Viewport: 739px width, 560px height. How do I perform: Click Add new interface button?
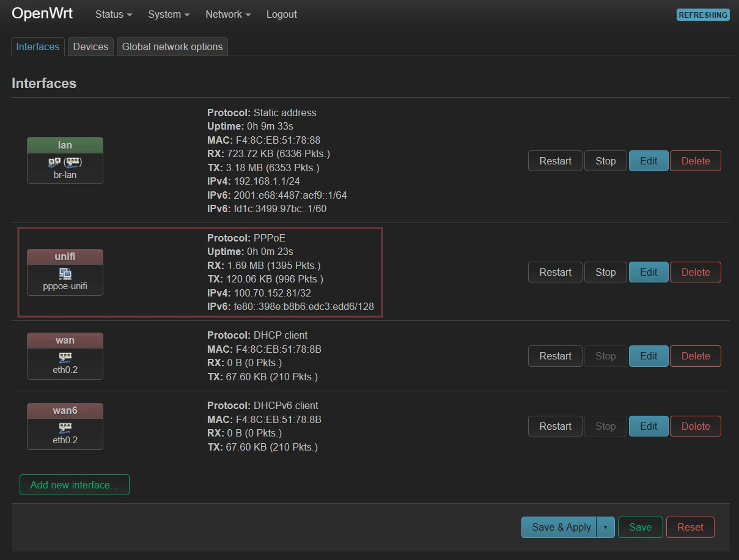click(75, 485)
